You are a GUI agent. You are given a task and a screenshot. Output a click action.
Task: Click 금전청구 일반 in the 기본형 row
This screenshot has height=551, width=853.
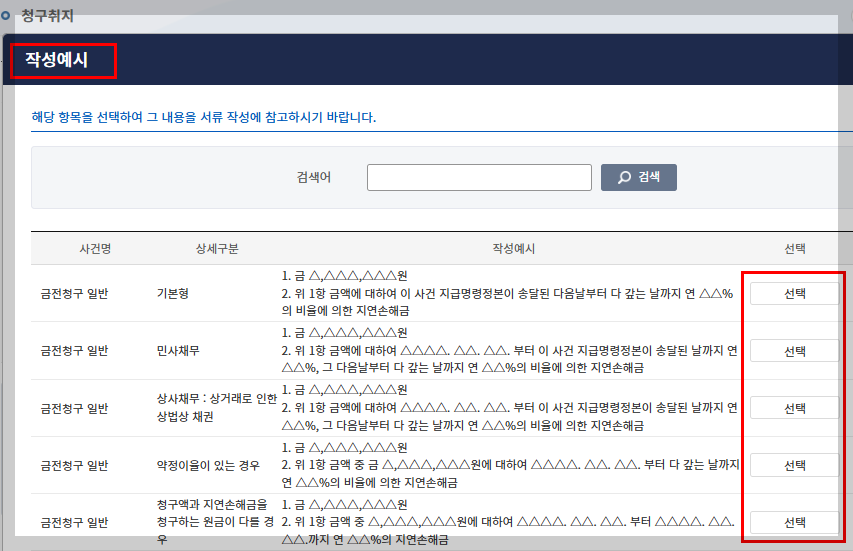click(x=75, y=294)
